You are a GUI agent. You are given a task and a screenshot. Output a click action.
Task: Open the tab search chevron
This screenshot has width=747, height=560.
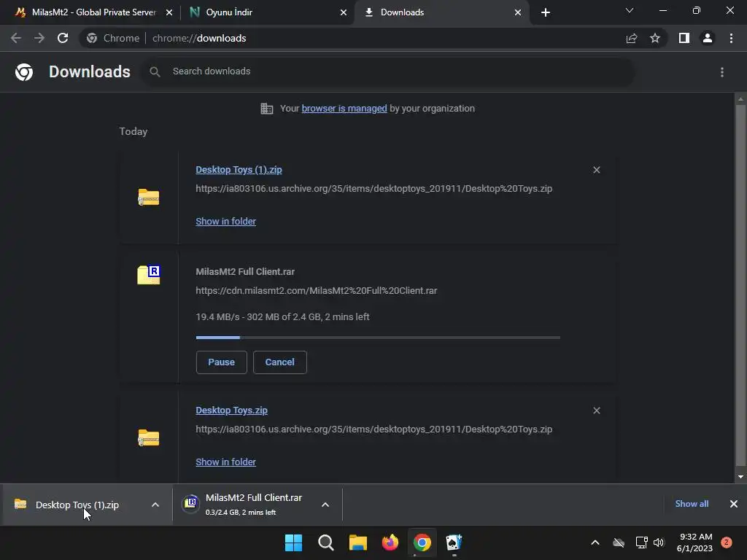(630, 10)
